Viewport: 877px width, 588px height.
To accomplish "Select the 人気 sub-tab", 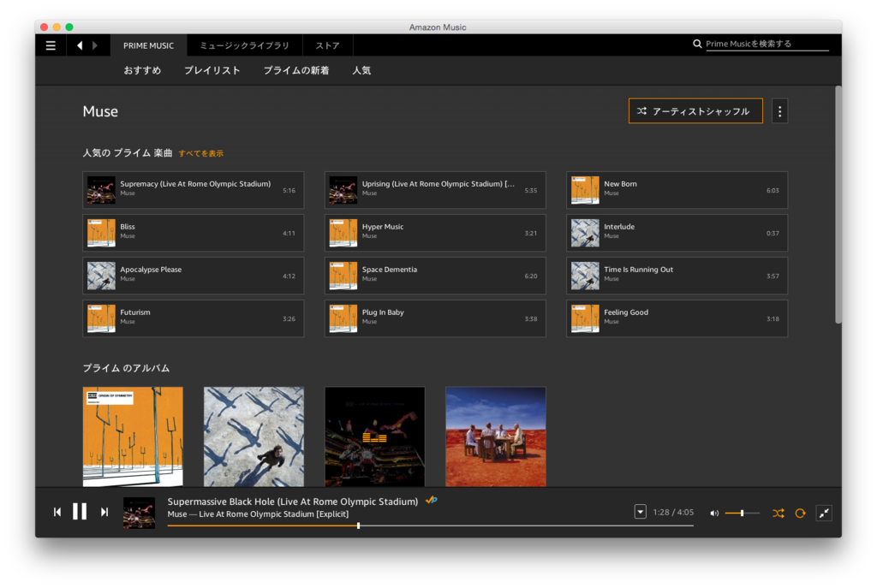I will coord(361,70).
